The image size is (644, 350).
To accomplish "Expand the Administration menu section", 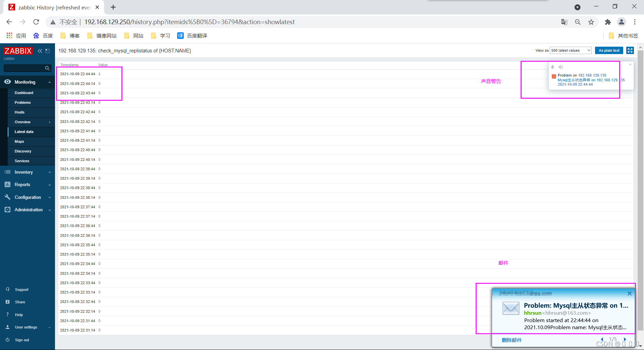I will pos(50,210).
